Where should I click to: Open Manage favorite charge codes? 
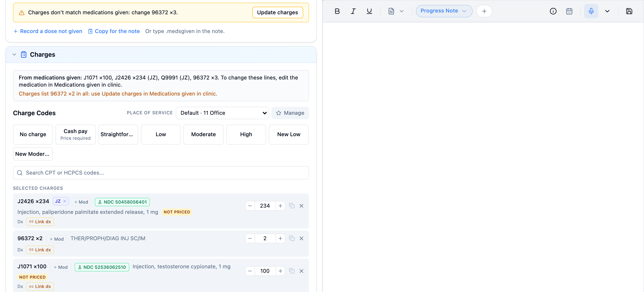(x=290, y=113)
